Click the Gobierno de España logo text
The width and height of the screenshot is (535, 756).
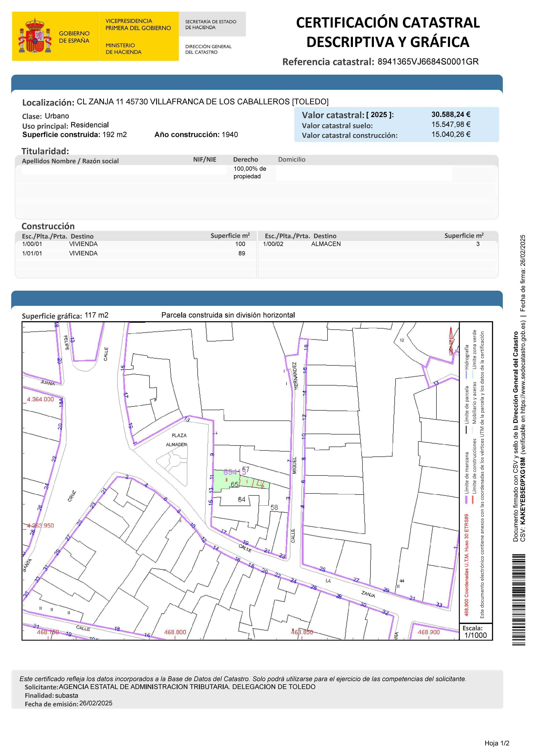(74, 37)
